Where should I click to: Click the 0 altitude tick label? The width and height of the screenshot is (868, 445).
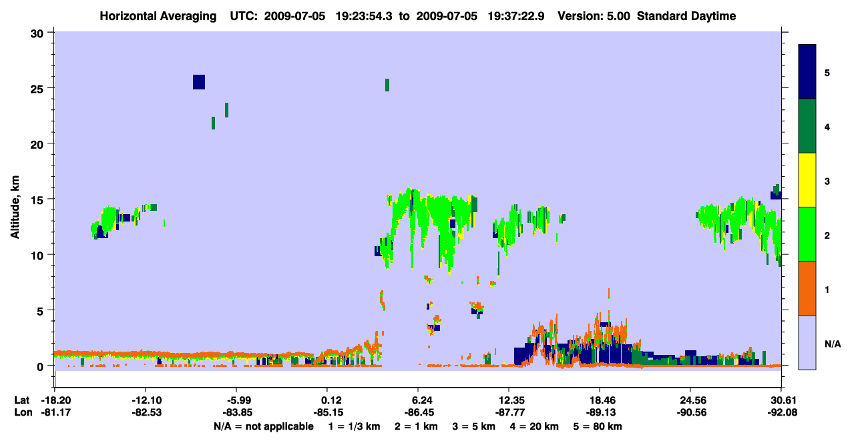[x=41, y=366]
